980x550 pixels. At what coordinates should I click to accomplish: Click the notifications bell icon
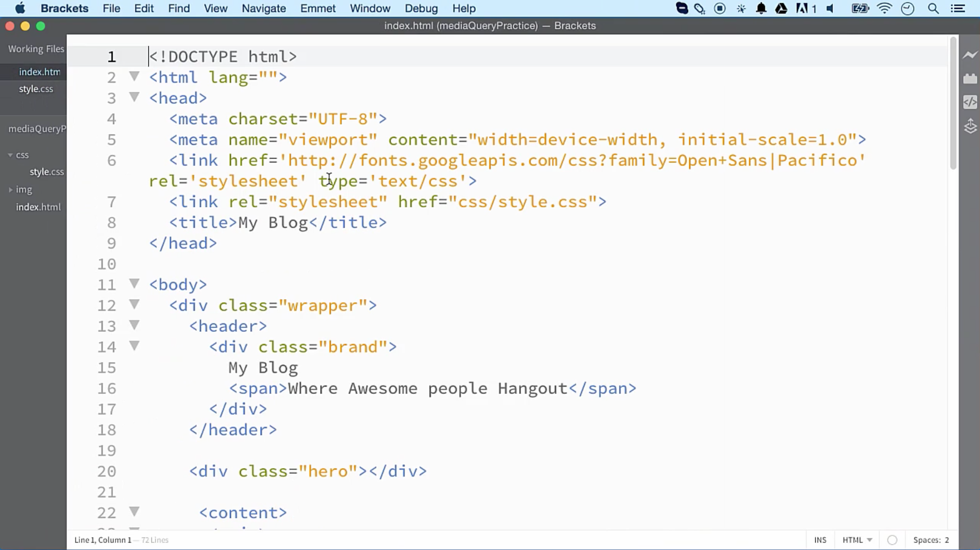tap(761, 8)
